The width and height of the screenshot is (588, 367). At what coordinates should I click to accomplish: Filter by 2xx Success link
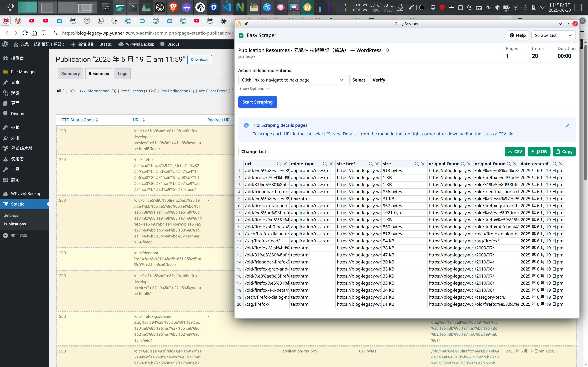click(132, 91)
